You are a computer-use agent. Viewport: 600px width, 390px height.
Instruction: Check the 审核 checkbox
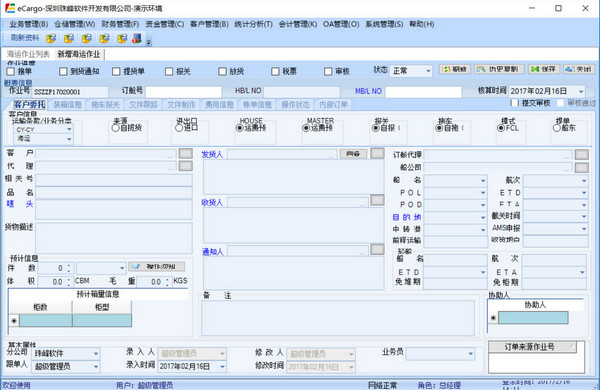tap(328, 71)
